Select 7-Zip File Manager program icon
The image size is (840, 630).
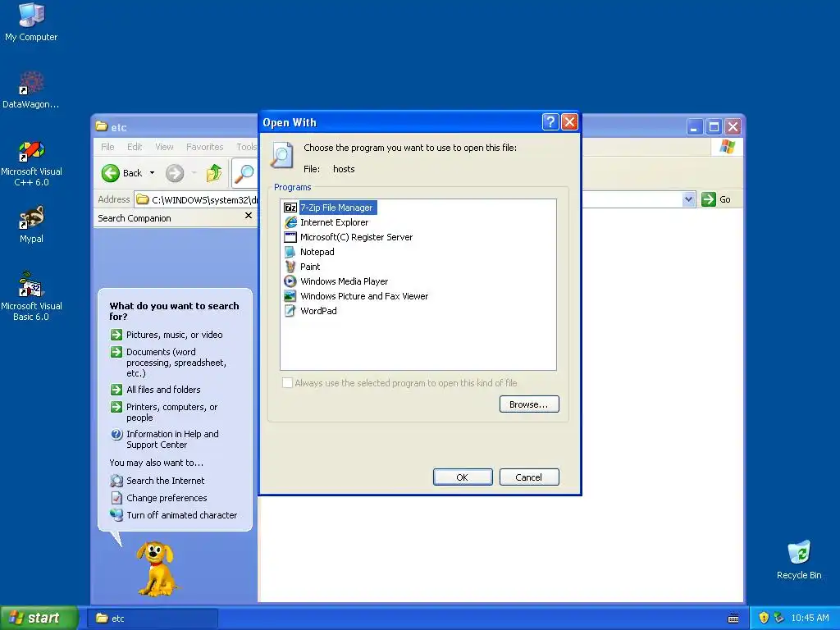click(x=290, y=208)
